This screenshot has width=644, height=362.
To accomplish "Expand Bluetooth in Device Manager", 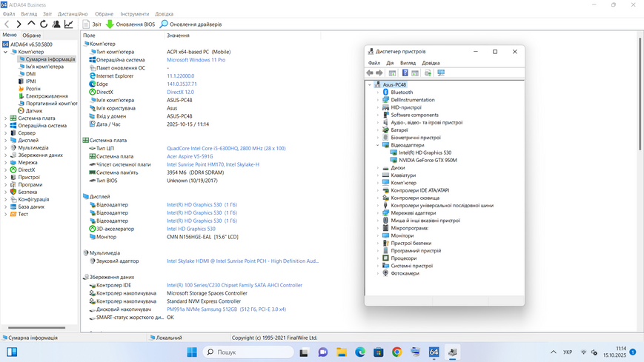I will (378, 93).
